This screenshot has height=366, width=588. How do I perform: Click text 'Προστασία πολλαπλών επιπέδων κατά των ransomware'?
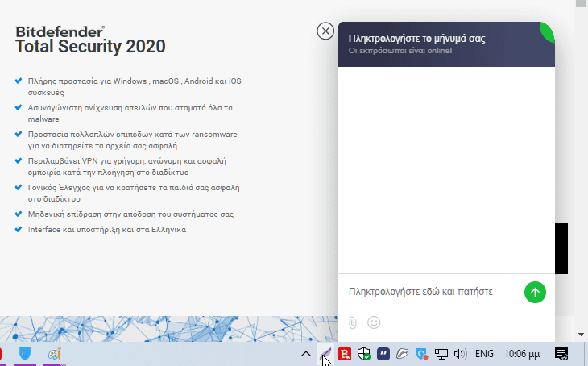132,135
